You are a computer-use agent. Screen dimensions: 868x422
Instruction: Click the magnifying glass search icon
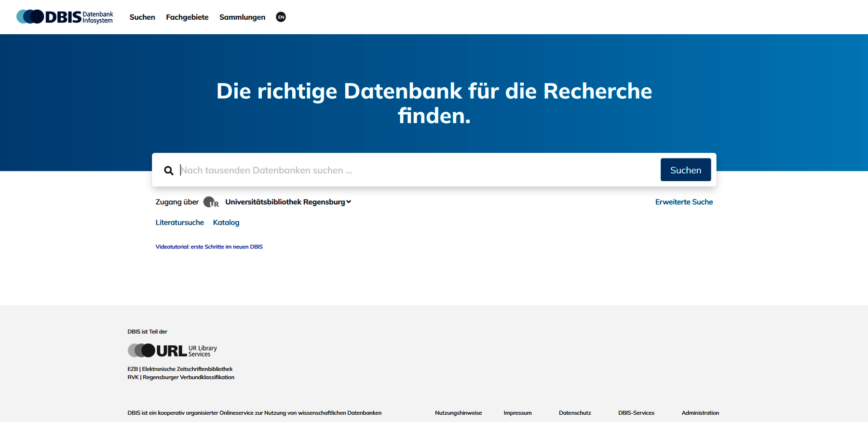(x=168, y=171)
